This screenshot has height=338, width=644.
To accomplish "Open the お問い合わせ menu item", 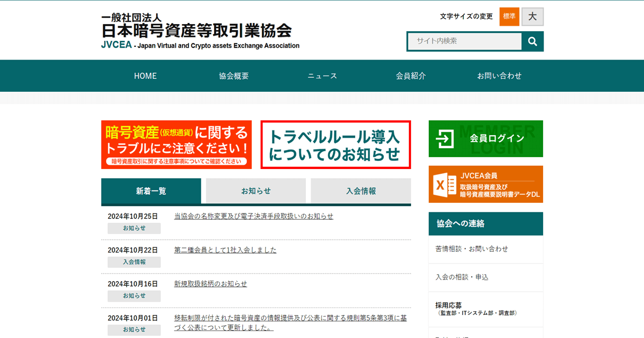I will [x=499, y=76].
